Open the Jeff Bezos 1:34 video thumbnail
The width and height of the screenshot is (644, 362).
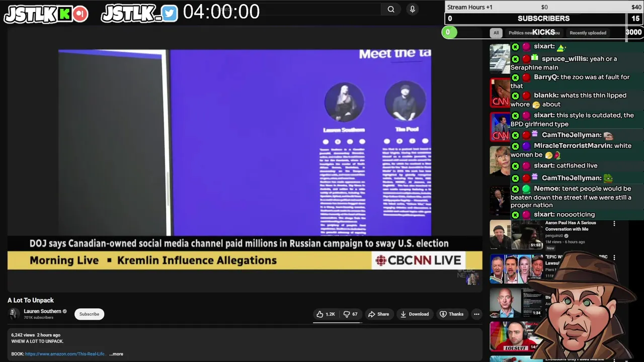(x=516, y=303)
